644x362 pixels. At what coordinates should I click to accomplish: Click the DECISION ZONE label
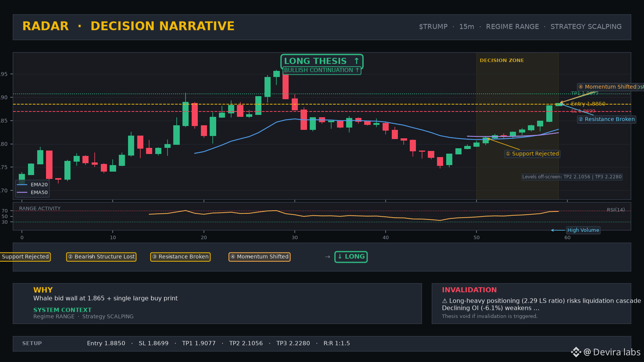point(502,61)
